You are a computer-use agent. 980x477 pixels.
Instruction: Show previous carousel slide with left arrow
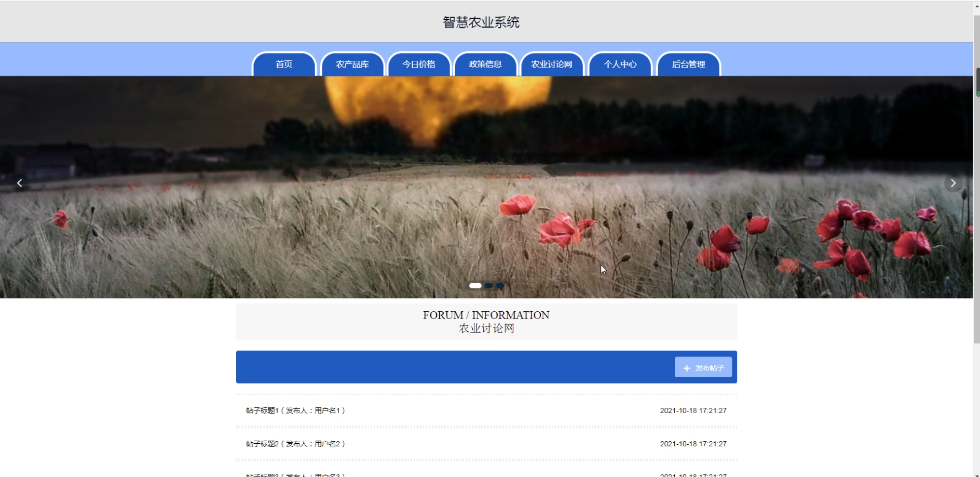(x=20, y=183)
